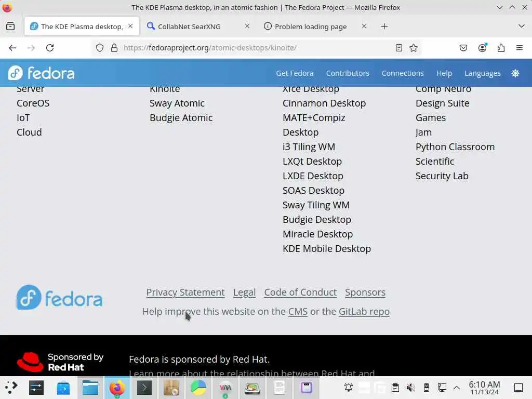
Task: Click the muted volume tray icon
Action: (411, 388)
